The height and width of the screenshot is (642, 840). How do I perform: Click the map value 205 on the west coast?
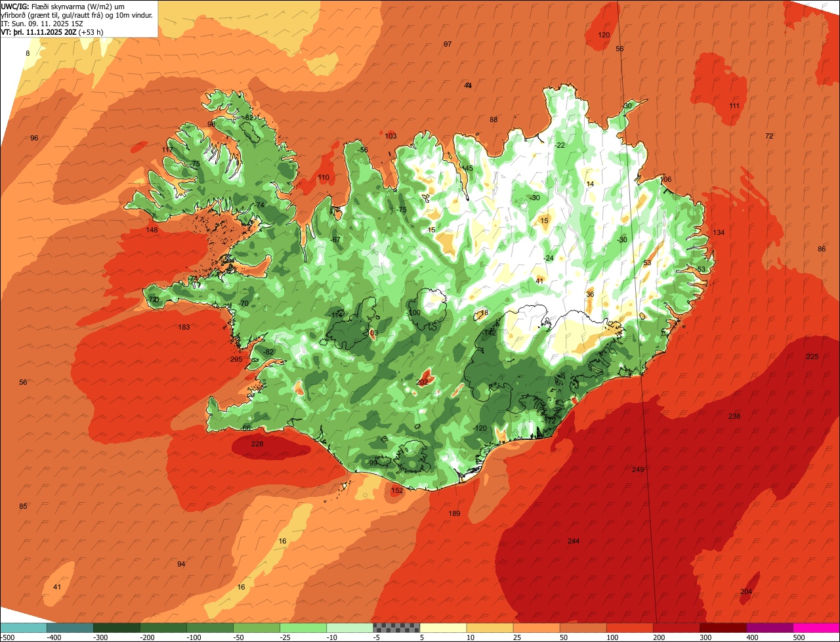pyautogui.click(x=236, y=359)
